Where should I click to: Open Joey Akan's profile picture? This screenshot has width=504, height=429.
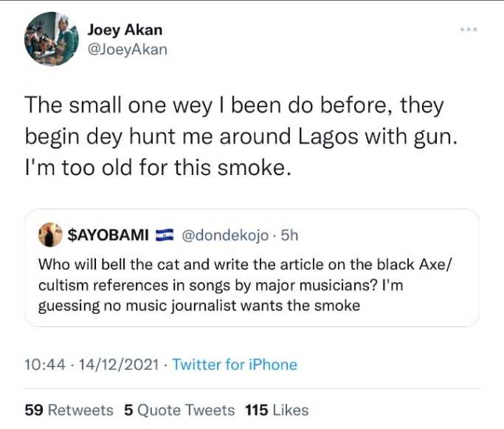[x=52, y=39]
